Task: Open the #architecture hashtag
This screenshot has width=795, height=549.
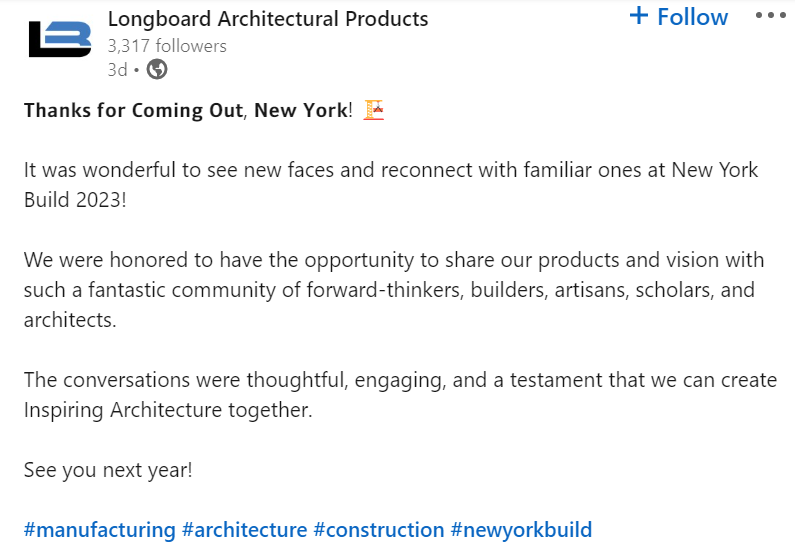Action: tap(244, 530)
